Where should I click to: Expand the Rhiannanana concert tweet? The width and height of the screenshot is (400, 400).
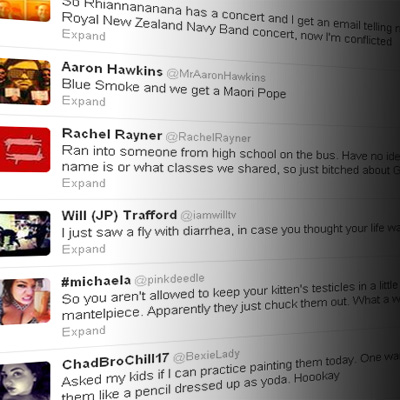click(84, 35)
